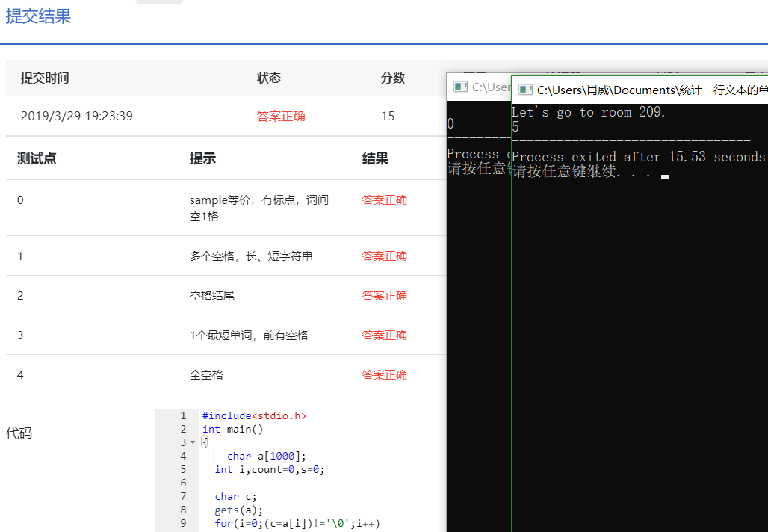Click code line char a[1000];

(x=267, y=456)
